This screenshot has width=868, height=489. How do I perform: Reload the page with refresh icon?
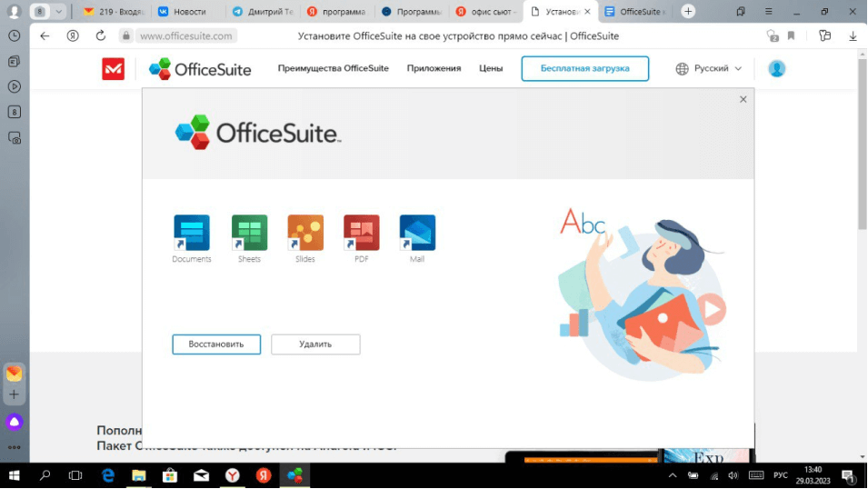tap(100, 35)
